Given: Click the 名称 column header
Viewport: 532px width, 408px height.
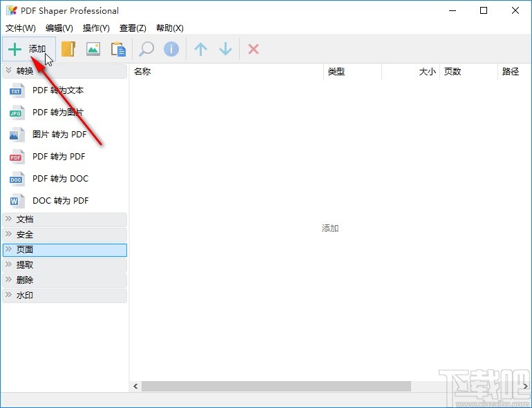Looking at the screenshot, I should pyautogui.click(x=227, y=72).
